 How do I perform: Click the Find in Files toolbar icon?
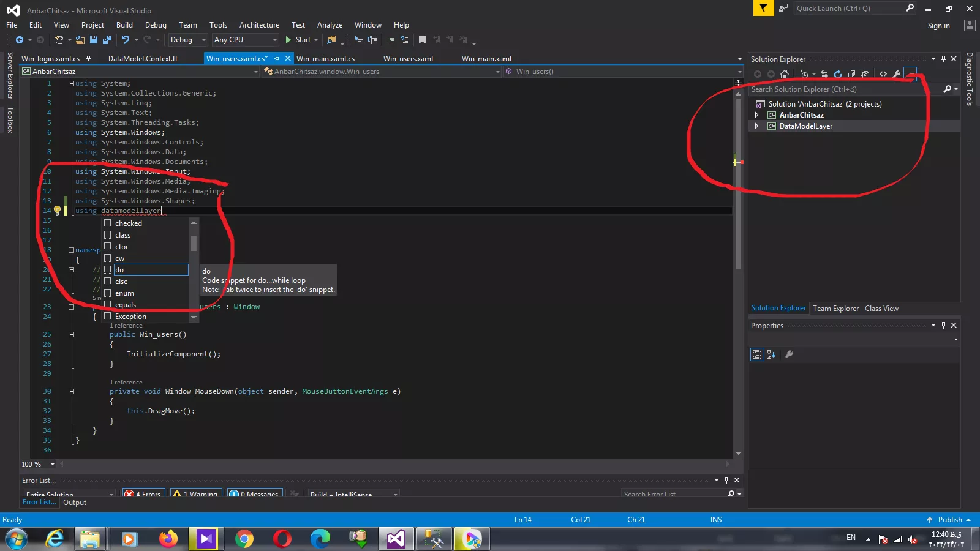pos(331,40)
